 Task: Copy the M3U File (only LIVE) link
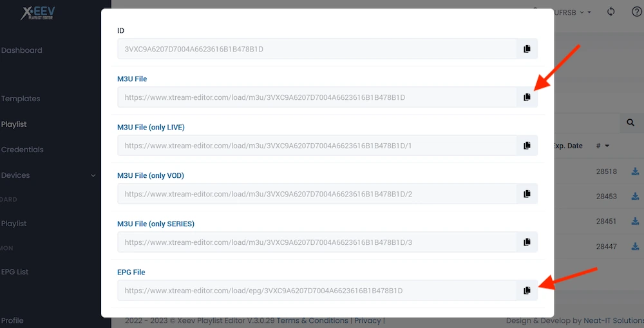tap(527, 146)
